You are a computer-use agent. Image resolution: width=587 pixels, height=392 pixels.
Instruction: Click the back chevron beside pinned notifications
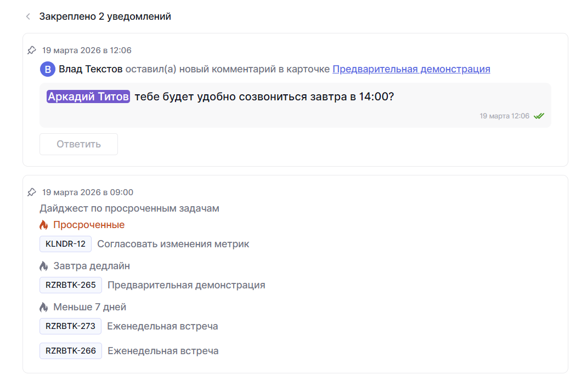[28, 17]
